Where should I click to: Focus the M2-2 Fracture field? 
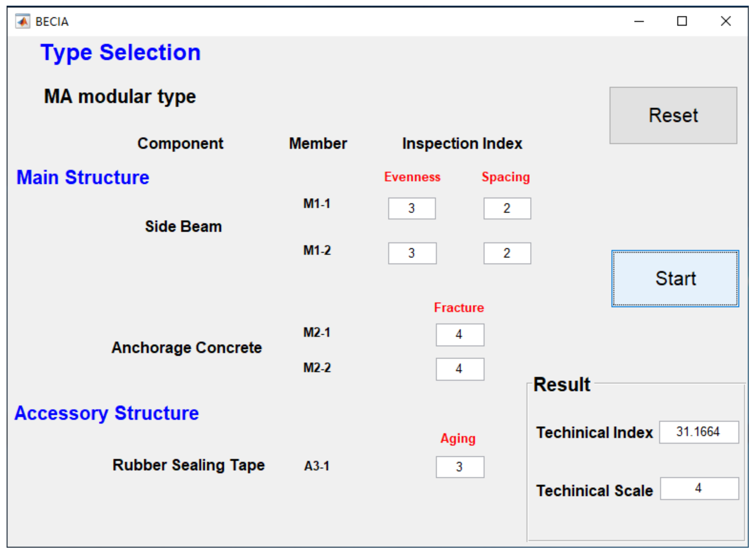pos(460,369)
